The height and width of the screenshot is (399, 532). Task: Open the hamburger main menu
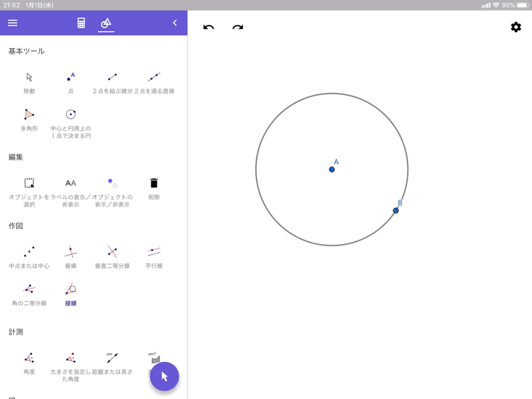pyautogui.click(x=12, y=23)
